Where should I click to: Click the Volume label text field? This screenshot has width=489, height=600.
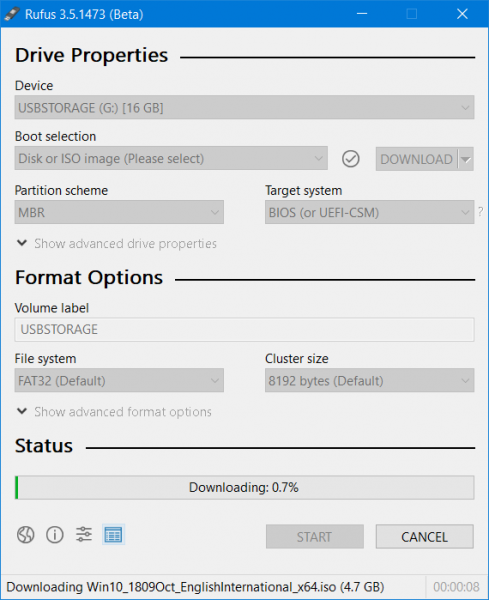tap(244, 329)
